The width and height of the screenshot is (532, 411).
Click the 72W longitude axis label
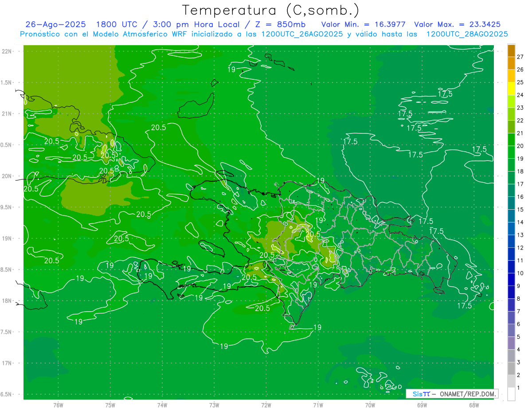tap(266, 405)
